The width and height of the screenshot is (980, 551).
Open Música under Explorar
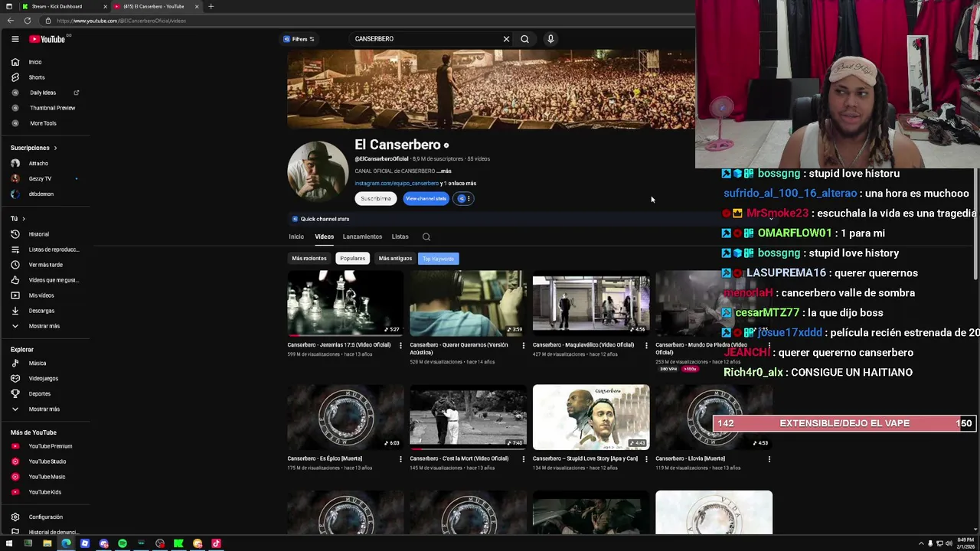pyautogui.click(x=37, y=364)
